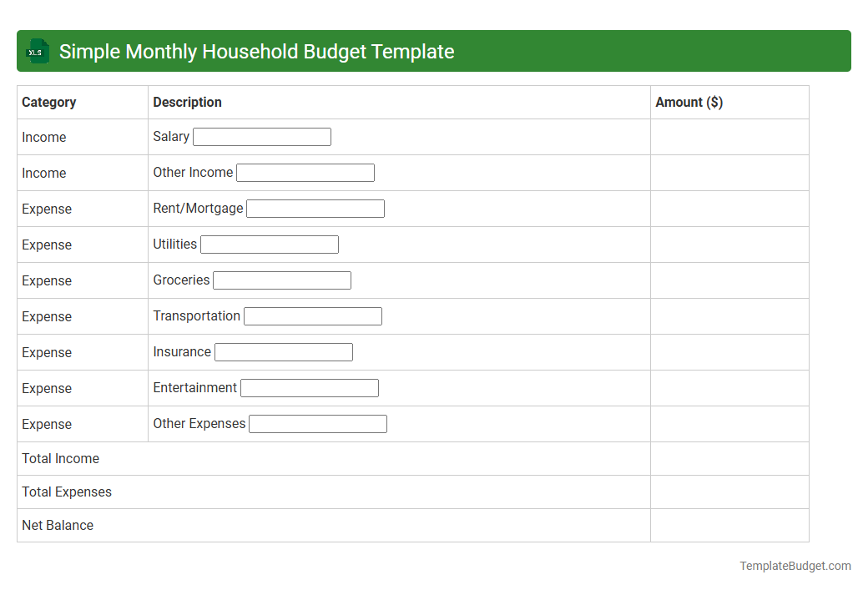The image size is (868, 590).
Task: Select the Description column header
Action: tap(187, 102)
